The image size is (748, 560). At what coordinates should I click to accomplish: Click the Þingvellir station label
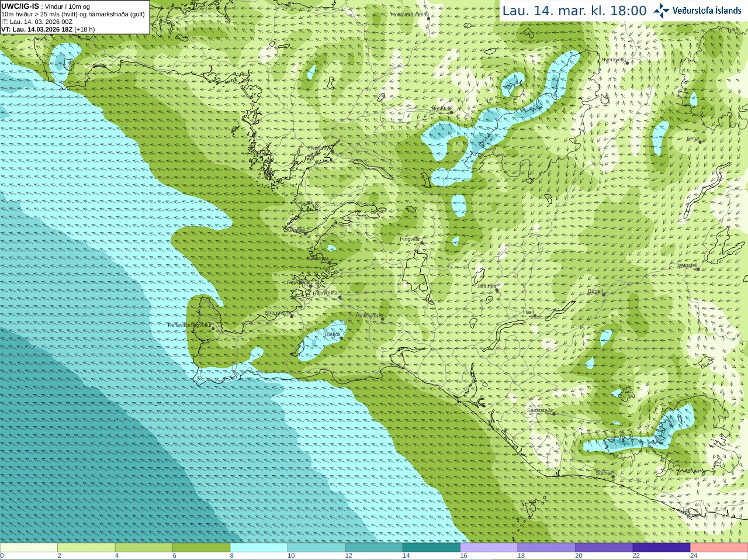[410, 239]
